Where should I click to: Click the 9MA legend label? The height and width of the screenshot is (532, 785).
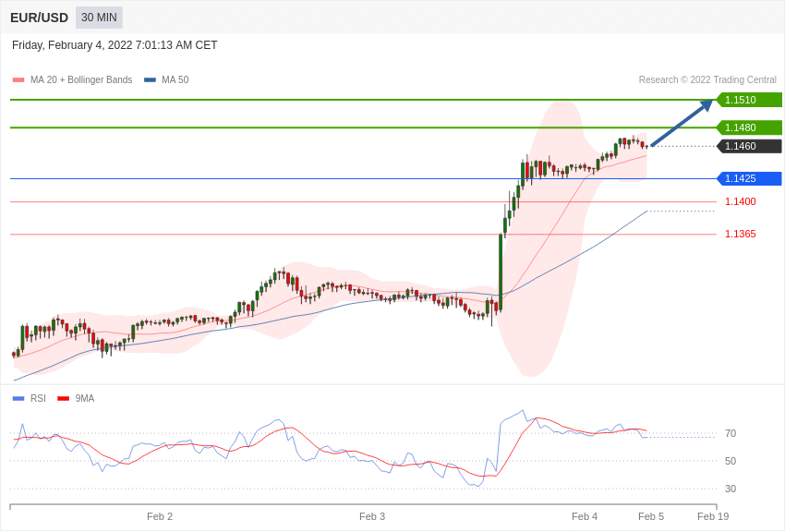tap(85, 398)
